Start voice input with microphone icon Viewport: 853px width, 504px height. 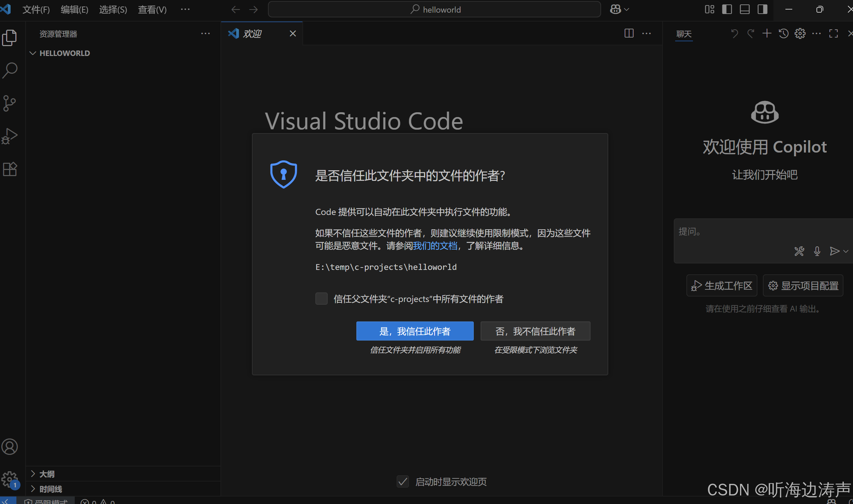pyautogui.click(x=817, y=251)
